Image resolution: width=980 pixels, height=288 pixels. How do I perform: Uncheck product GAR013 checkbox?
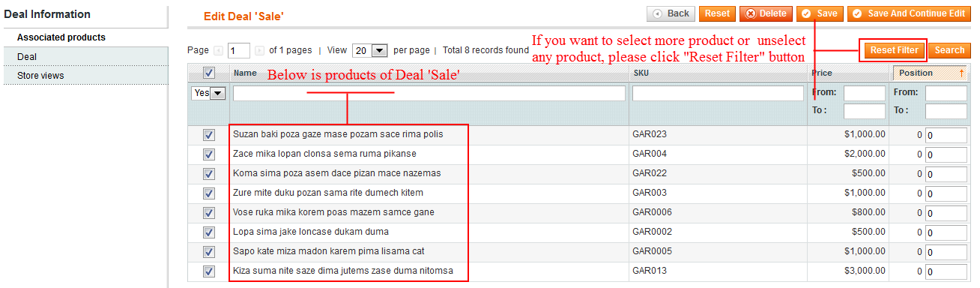(x=209, y=271)
